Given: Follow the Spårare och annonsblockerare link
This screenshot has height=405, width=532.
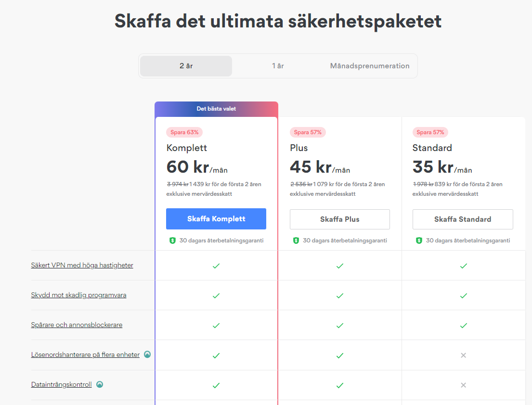Looking at the screenshot, I should 77,325.
